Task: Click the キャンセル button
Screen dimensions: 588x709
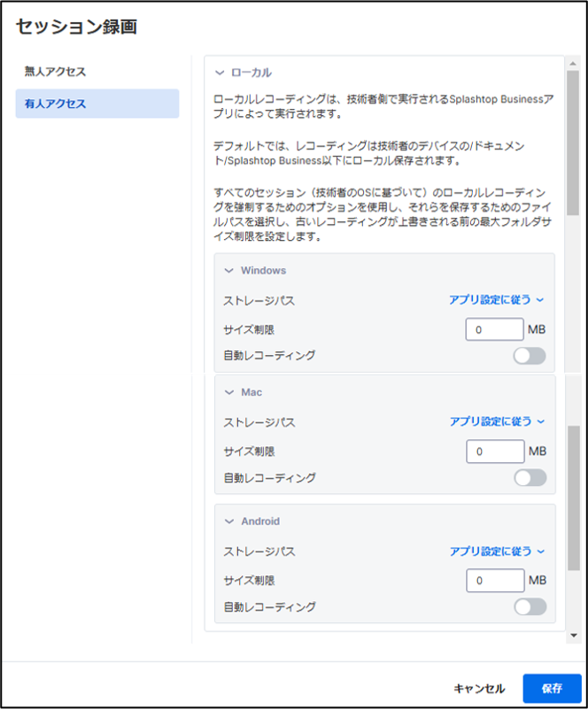Action: point(479,689)
